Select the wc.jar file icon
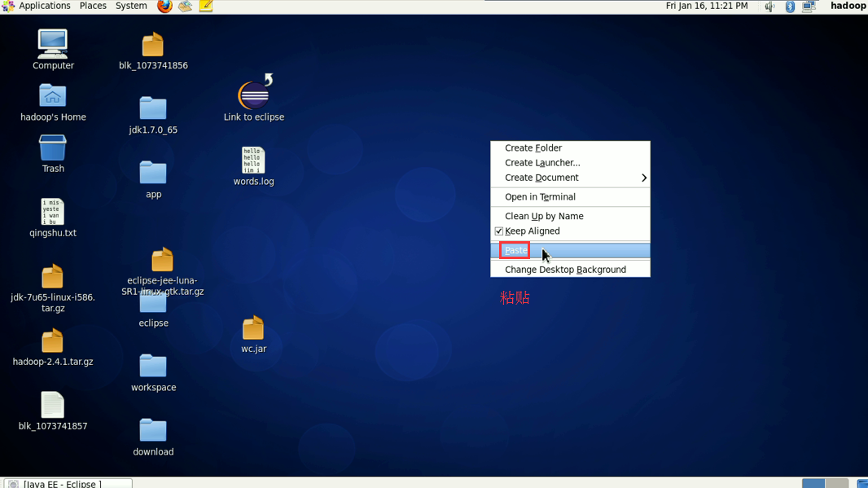Screen dimensions: 868x488 point(253,328)
